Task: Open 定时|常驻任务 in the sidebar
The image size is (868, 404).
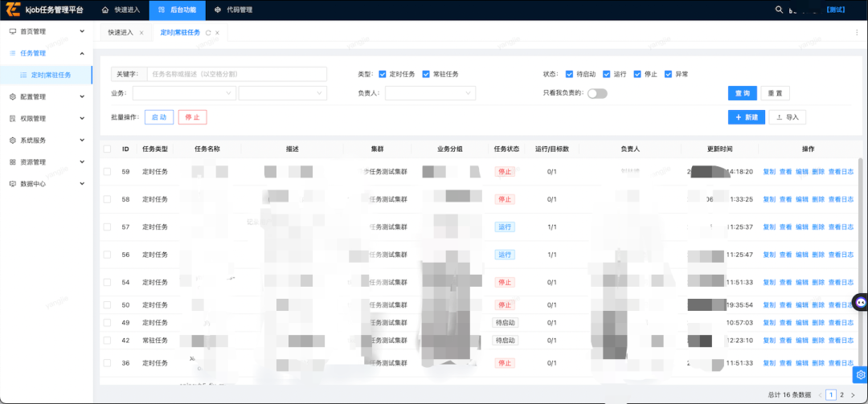Action: [47, 75]
